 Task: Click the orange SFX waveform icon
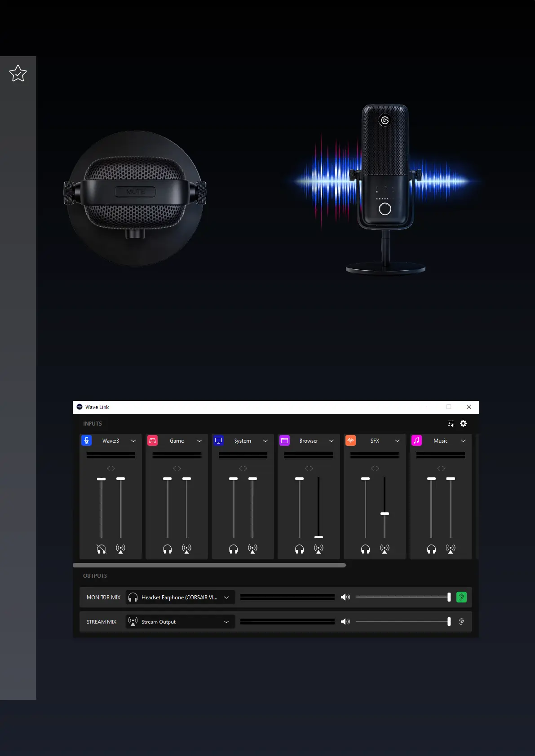(x=351, y=440)
